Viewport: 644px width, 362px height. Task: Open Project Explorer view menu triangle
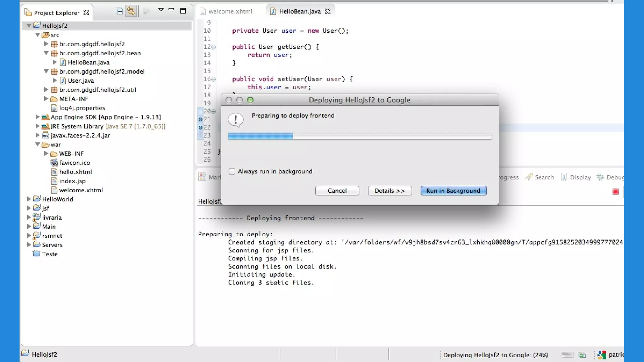(161, 10)
